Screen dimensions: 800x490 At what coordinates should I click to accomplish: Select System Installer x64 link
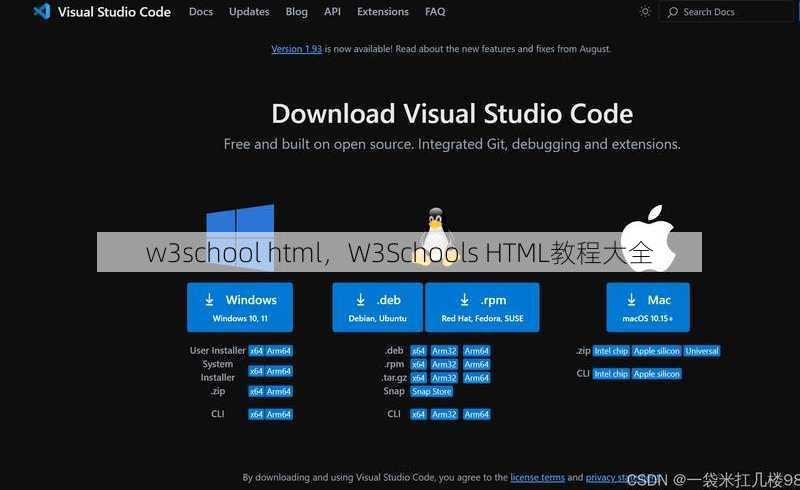point(256,371)
